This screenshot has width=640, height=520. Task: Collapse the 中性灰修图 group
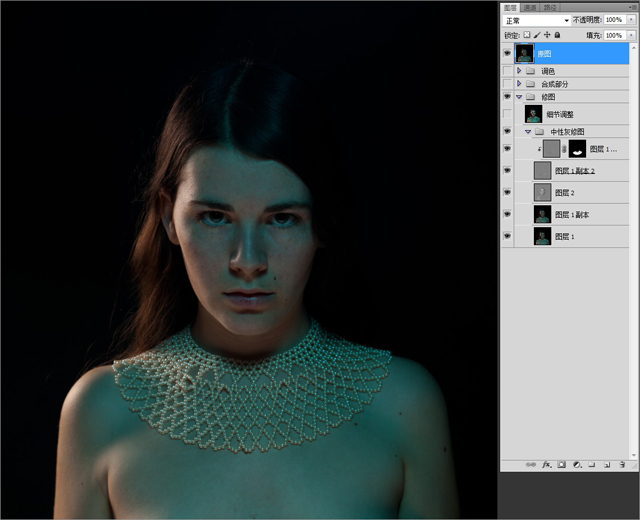point(527,131)
